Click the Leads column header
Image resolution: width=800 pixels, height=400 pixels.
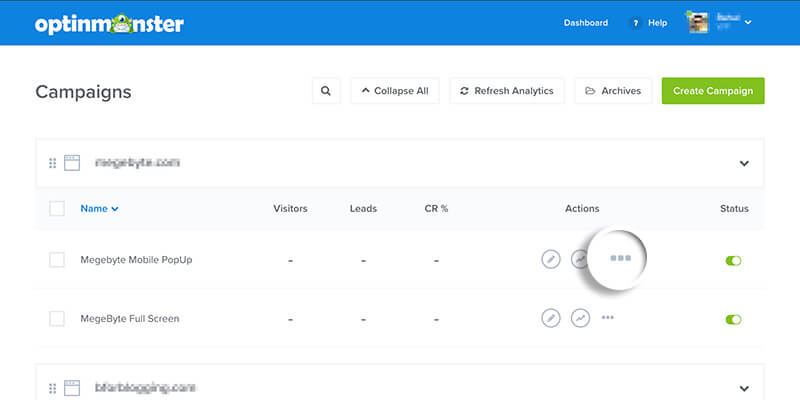[363, 209]
